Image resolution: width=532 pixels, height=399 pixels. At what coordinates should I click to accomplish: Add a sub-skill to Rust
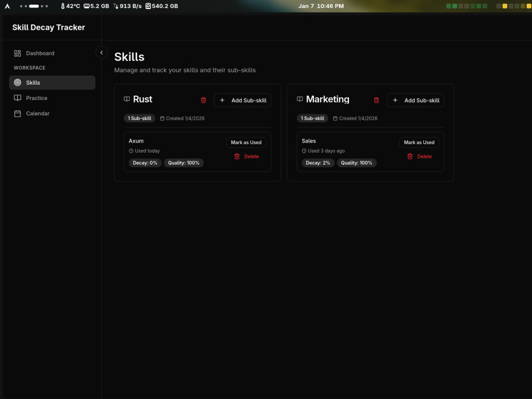pyautogui.click(x=243, y=100)
